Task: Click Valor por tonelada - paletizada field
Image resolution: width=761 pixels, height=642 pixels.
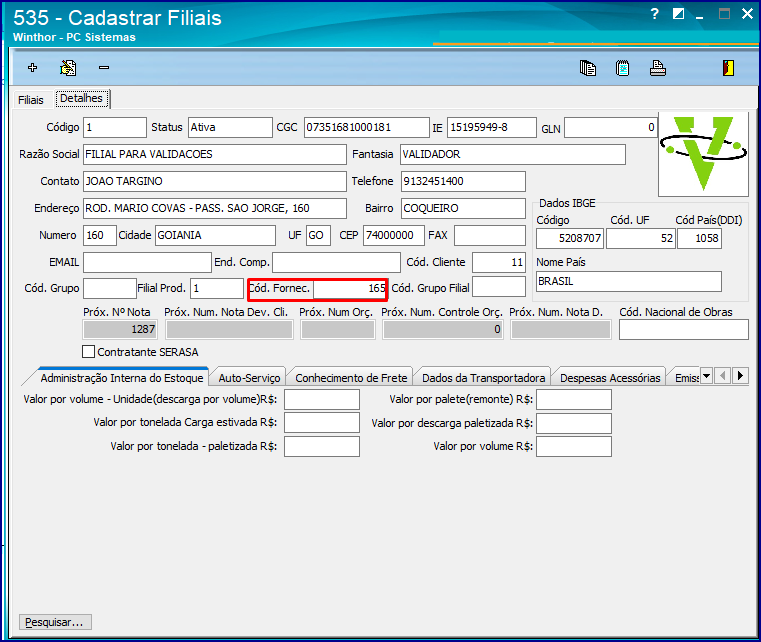Action: (322, 446)
